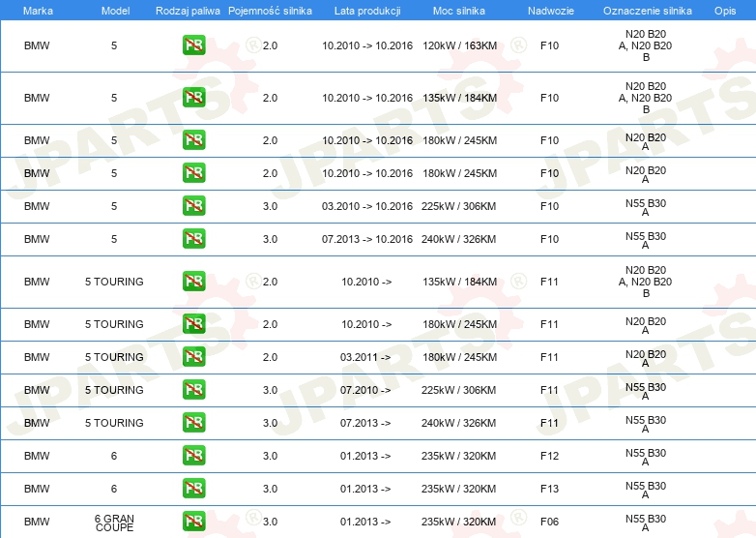Click the Opis column header

coord(725,11)
